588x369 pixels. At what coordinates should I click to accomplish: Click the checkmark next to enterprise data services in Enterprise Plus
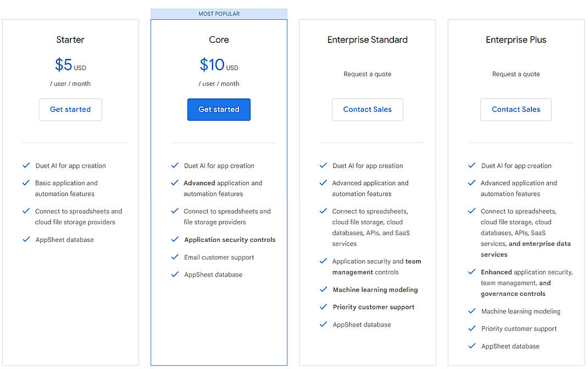click(471, 211)
